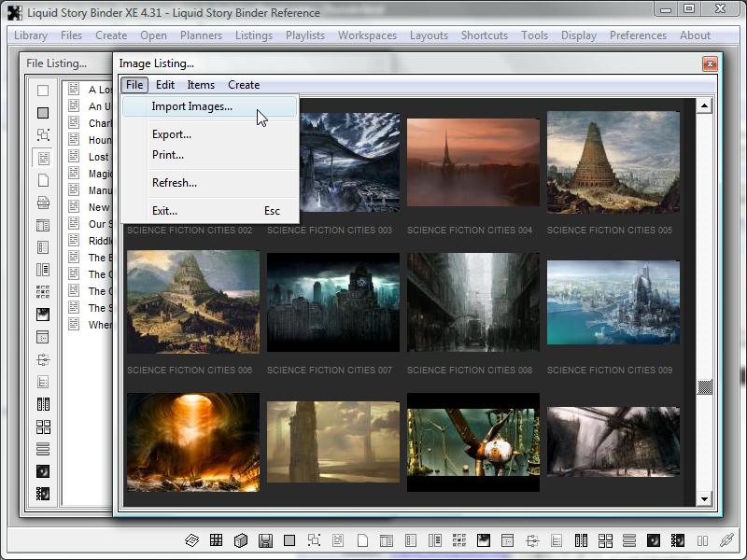This screenshot has width=747, height=560.
Task: Click the blank white square icon in File Listing sidebar
Action: [43, 91]
